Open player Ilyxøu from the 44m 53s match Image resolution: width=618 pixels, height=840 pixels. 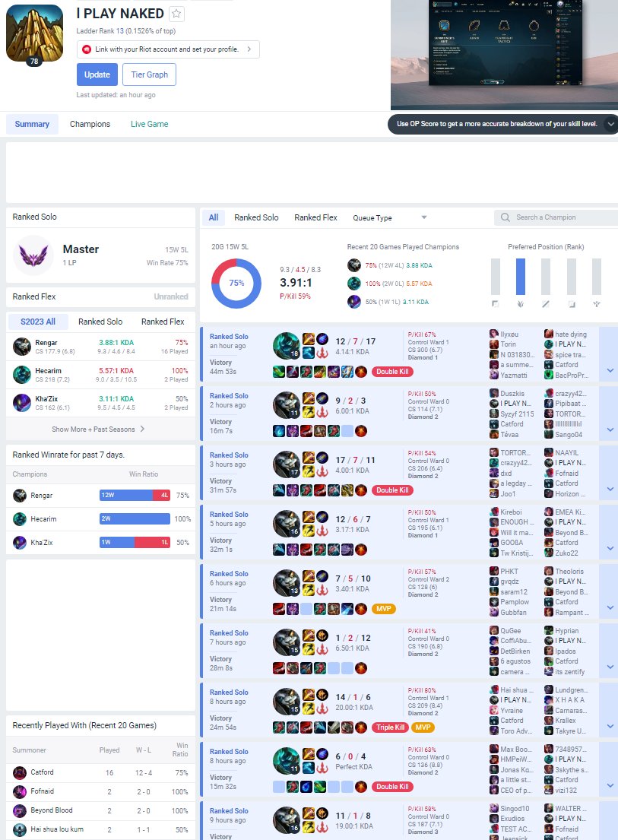click(x=509, y=334)
